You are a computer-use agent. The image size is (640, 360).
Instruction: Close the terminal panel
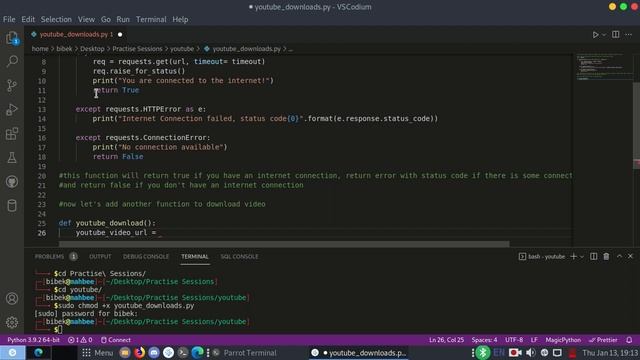point(630,256)
